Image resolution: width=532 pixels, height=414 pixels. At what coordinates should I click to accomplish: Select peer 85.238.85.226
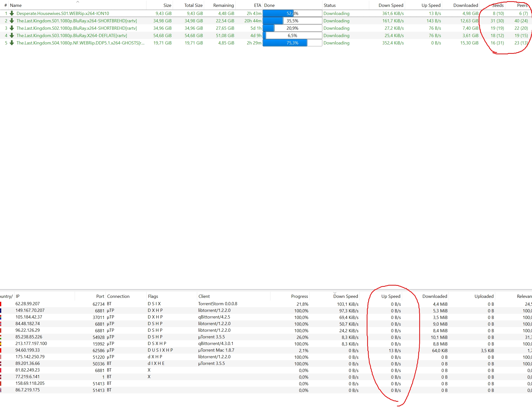tap(266, 337)
